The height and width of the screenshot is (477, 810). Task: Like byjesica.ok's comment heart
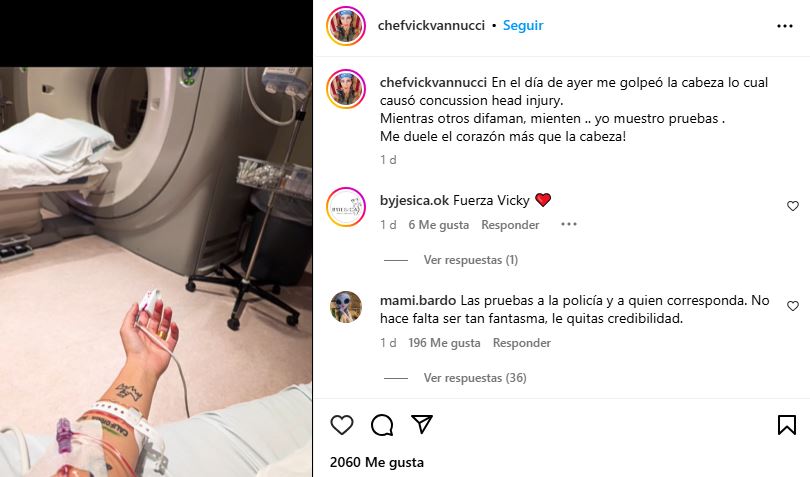click(x=792, y=206)
